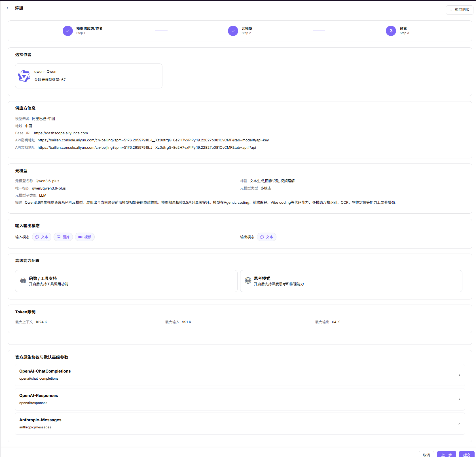Image resolution: width=476 pixels, height=457 pixels.
Task: Click the 元模型子类型 value LLM
Action: [x=43, y=195]
